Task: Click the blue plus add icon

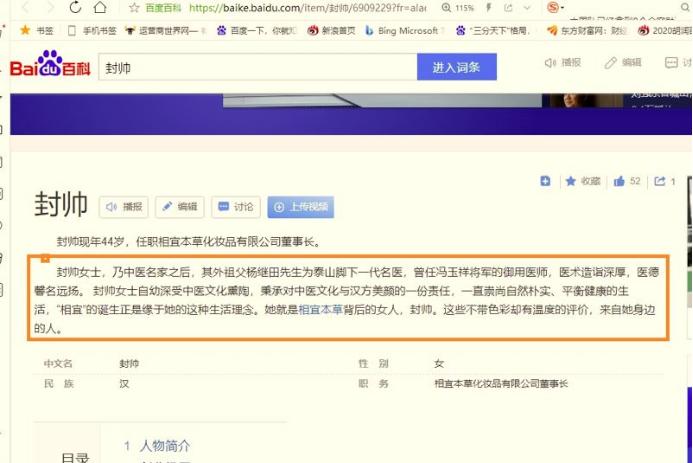Action: (x=545, y=181)
